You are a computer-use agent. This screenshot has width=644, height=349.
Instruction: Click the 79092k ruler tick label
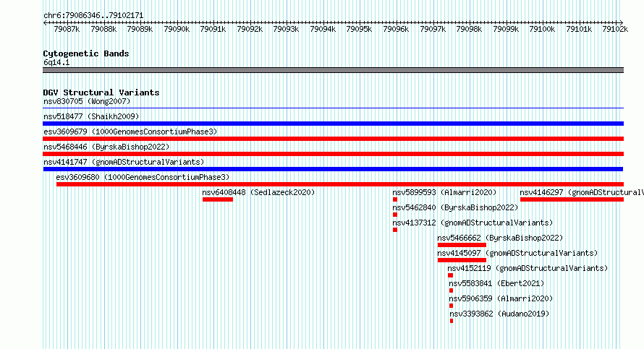click(250, 29)
